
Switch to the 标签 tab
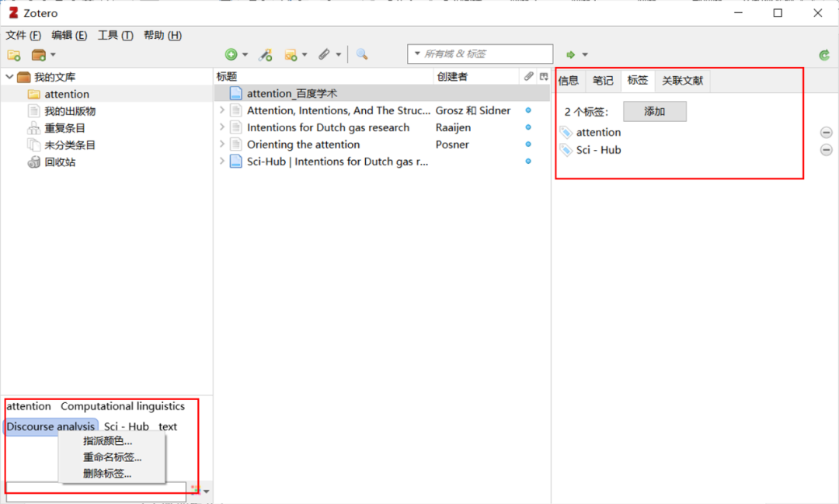pos(637,80)
